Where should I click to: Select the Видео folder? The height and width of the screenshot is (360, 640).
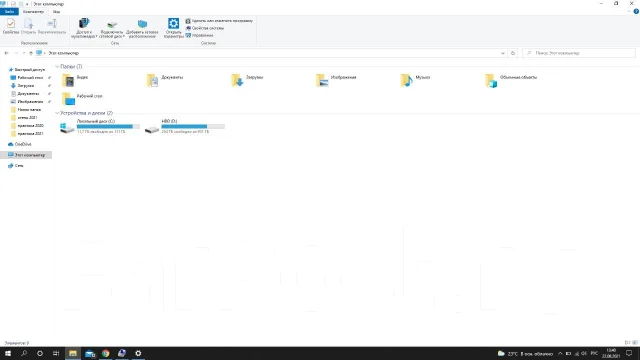[75, 80]
